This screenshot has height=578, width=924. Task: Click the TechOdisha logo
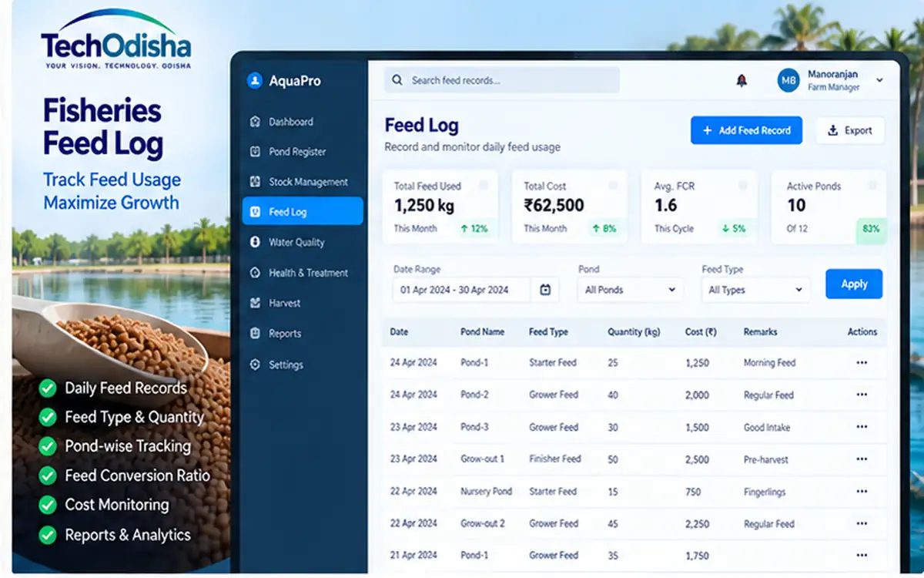(116, 40)
